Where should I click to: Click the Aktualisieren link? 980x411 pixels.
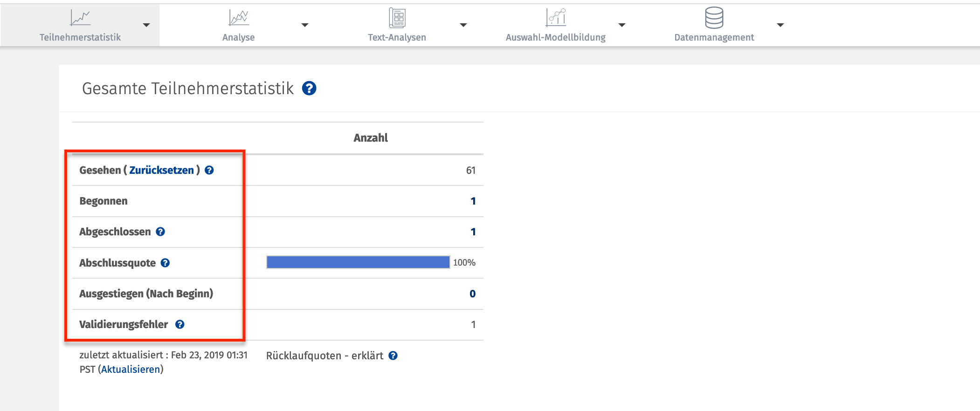(131, 370)
